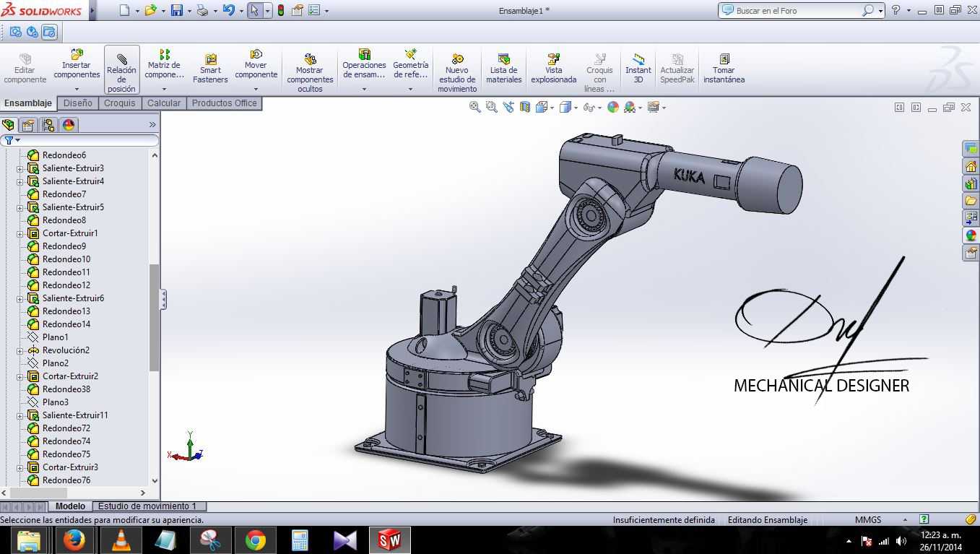Screen dimensions: 980x554
Task: Select Cortar-Extruir2 in the feature tree
Action: (70, 376)
